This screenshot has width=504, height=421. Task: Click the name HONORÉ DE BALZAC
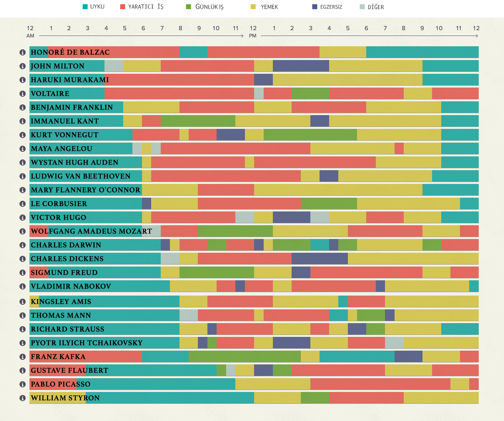point(70,52)
